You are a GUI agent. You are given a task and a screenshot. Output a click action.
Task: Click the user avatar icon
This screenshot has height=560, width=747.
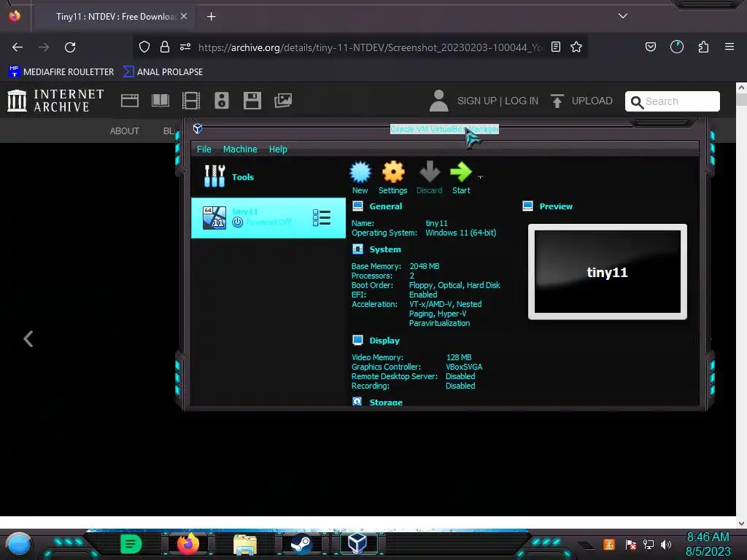coord(438,101)
